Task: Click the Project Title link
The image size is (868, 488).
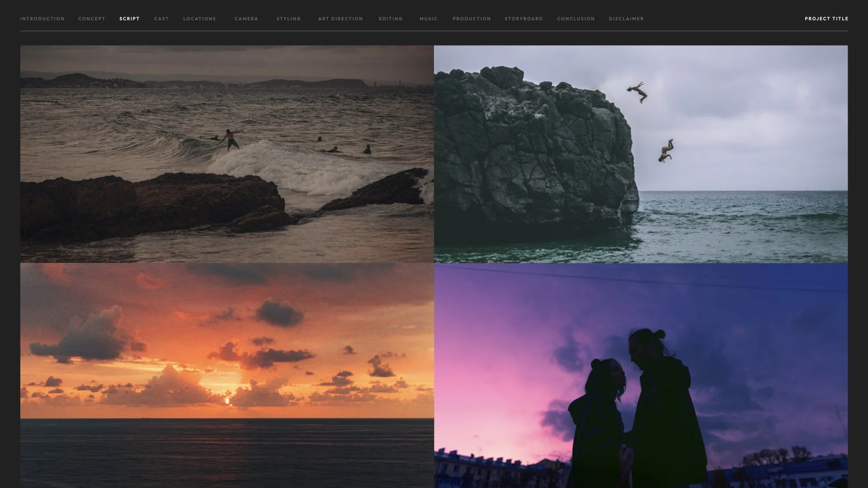Action: click(x=826, y=19)
